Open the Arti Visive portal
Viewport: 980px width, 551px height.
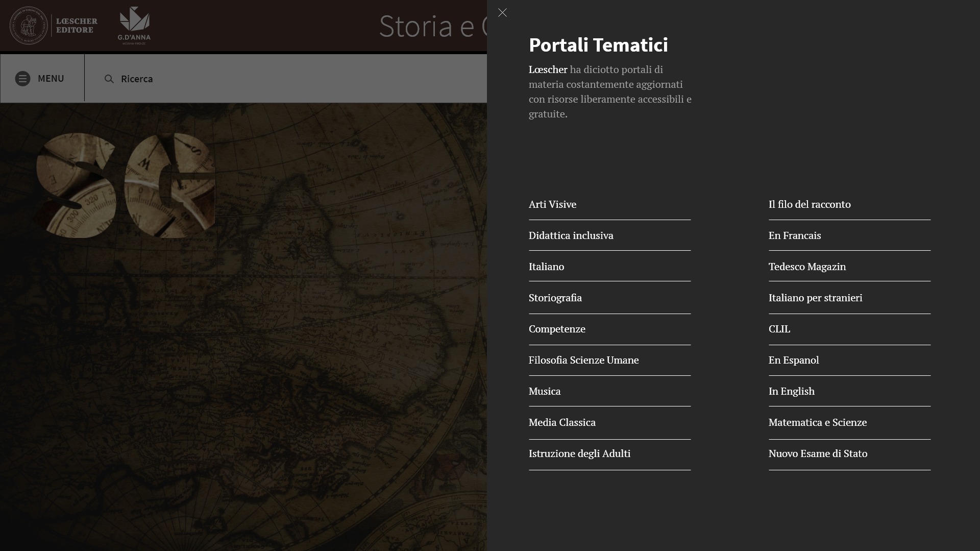click(552, 204)
